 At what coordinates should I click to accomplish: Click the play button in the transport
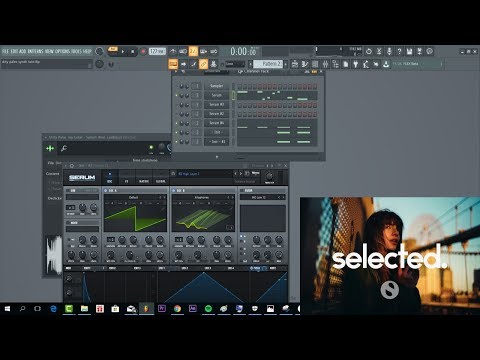123,51
